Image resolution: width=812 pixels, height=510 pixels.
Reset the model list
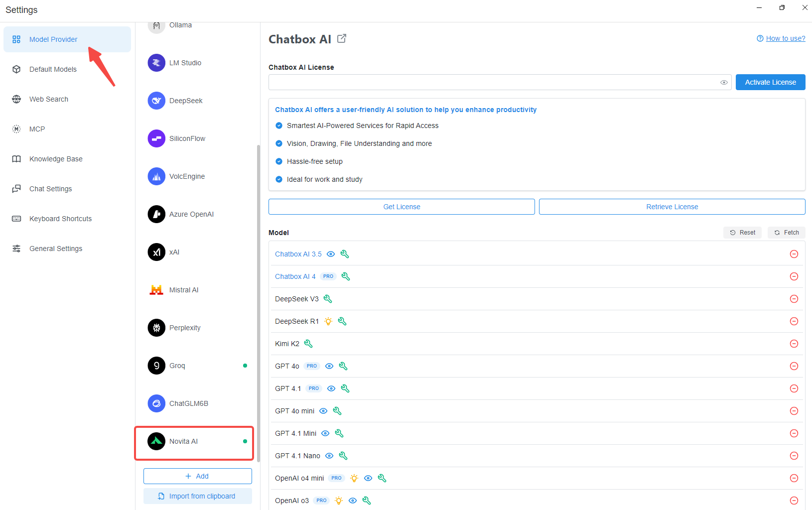742,233
